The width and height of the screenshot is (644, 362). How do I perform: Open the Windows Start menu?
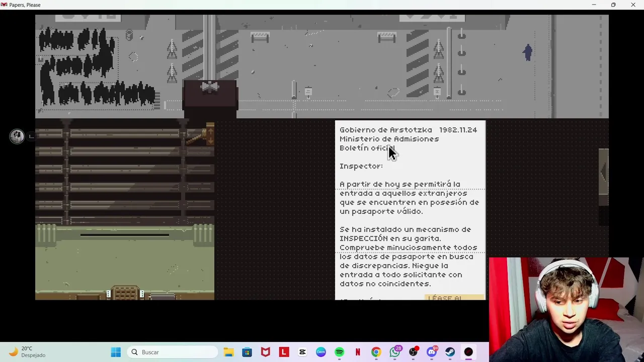pos(116,352)
